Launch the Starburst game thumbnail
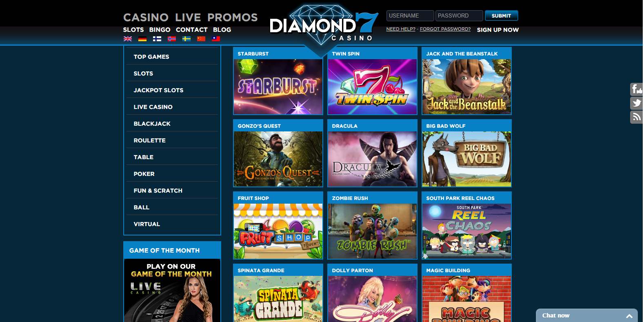The height and width of the screenshot is (322, 644). pyautogui.click(x=278, y=87)
